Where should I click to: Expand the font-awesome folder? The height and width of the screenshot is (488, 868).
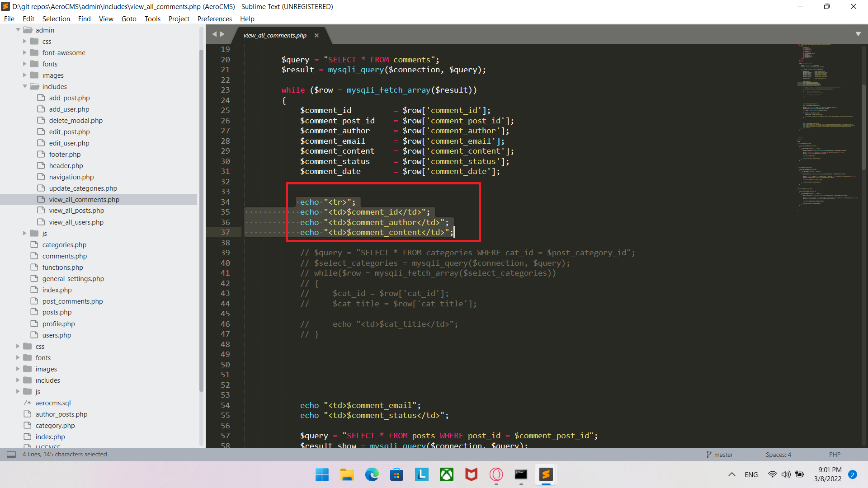coord(25,52)
